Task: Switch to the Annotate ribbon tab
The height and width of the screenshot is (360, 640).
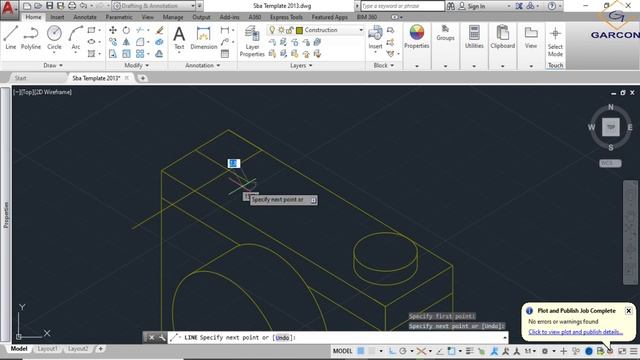Action: [x=85, y=17]
